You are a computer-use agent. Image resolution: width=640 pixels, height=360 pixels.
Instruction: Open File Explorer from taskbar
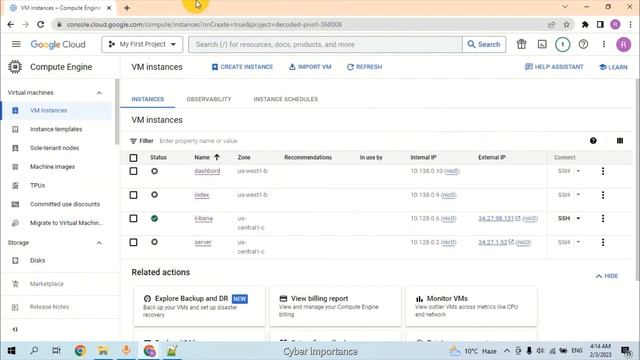103,351
